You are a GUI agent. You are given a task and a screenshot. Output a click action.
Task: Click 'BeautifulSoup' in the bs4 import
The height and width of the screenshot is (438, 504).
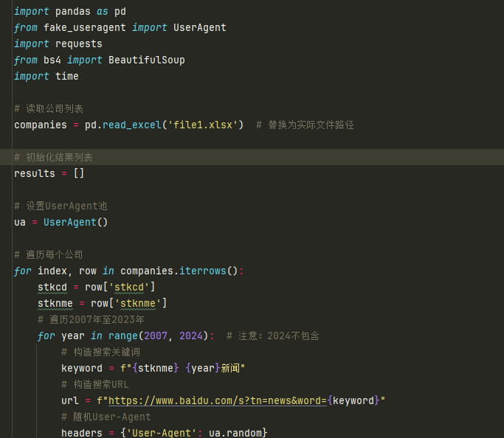[147, 60]
